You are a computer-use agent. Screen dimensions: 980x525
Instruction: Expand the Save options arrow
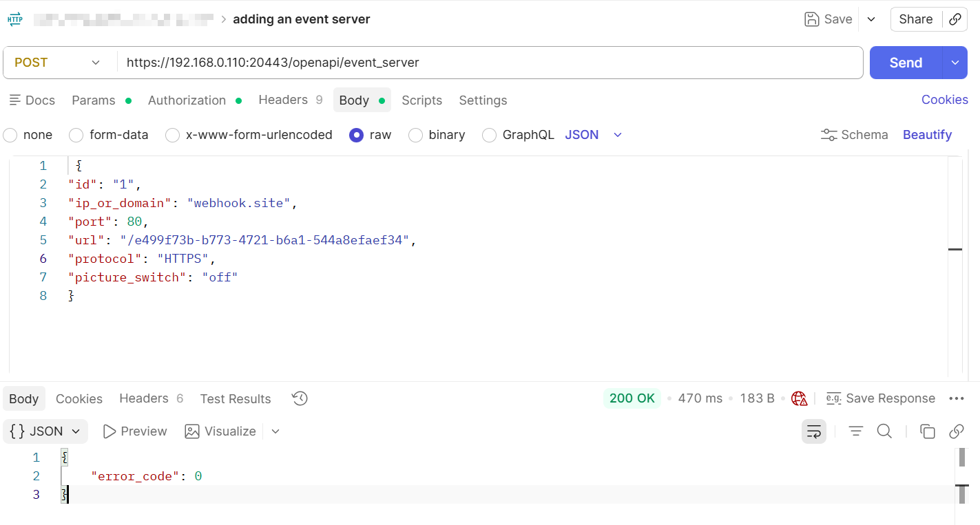point(871,19)
